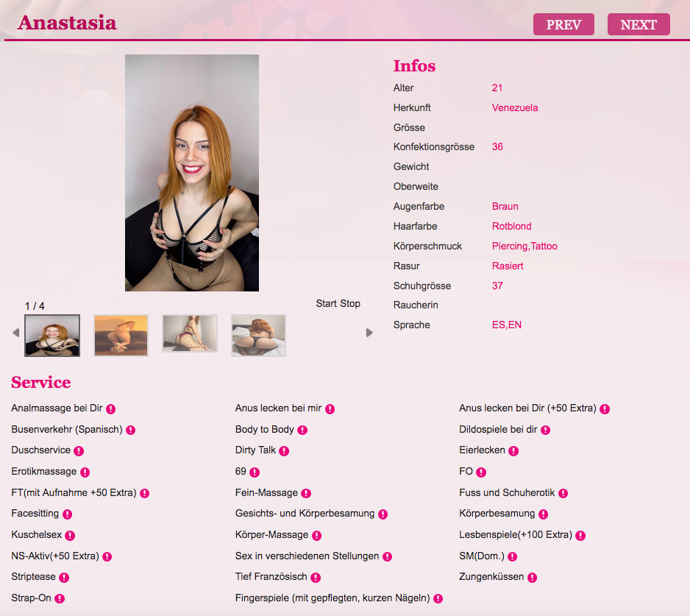Stop the photo slideshow
The height and width of the screenshot is (616, 690).
(x=350, y=303)
